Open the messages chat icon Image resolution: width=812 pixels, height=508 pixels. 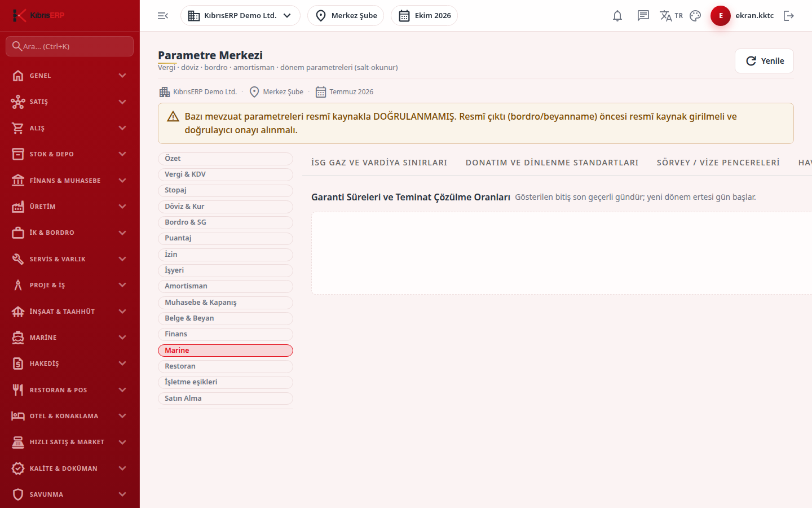pyautogui.click(x=643, y=16)
